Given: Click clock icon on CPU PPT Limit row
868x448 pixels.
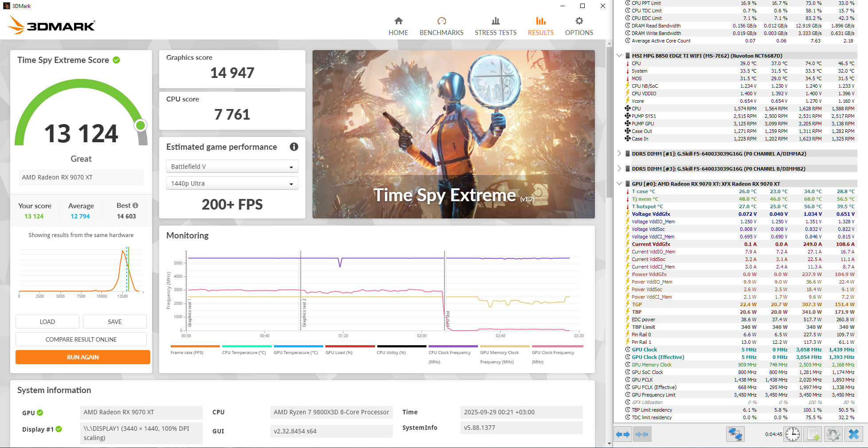Looking at the screenshot, I should (628, 3).
